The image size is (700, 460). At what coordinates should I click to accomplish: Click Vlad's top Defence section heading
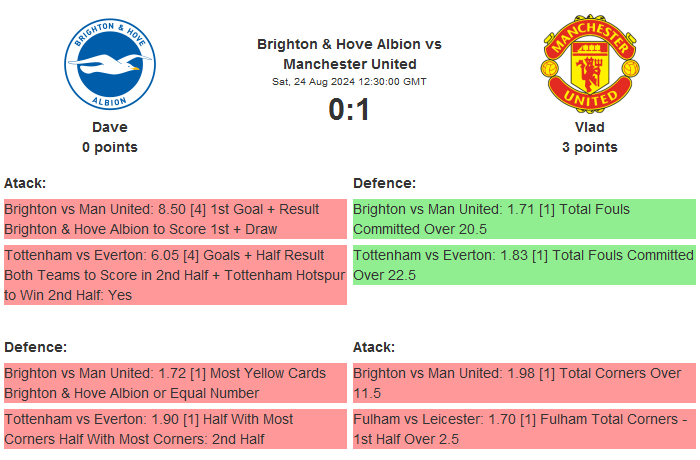tap(384, 183)
